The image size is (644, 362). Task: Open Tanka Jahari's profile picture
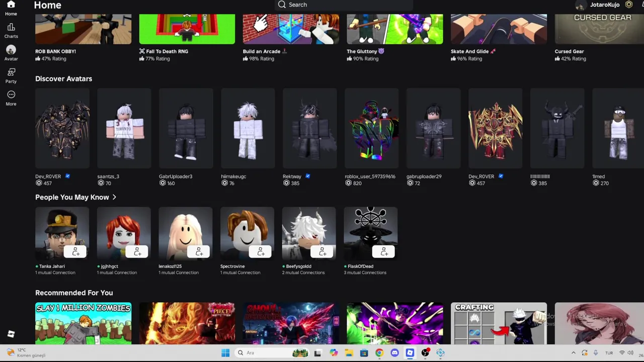62,234
